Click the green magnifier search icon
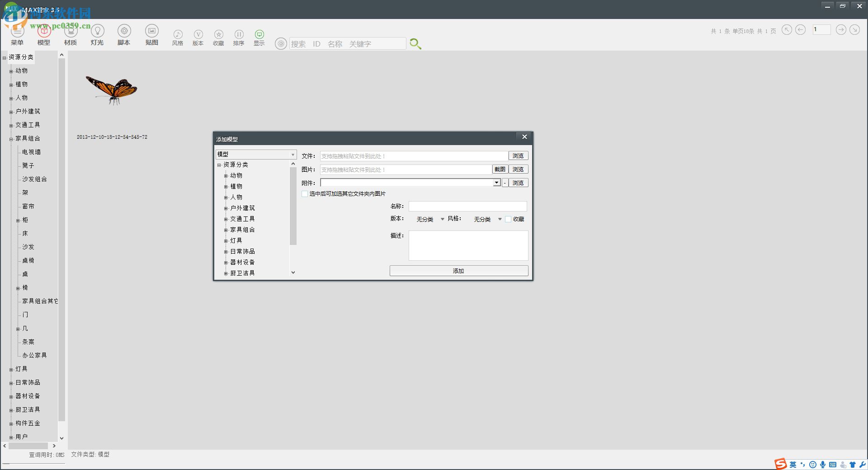Viewport: 868px width, 470px height. coord(415,43)
